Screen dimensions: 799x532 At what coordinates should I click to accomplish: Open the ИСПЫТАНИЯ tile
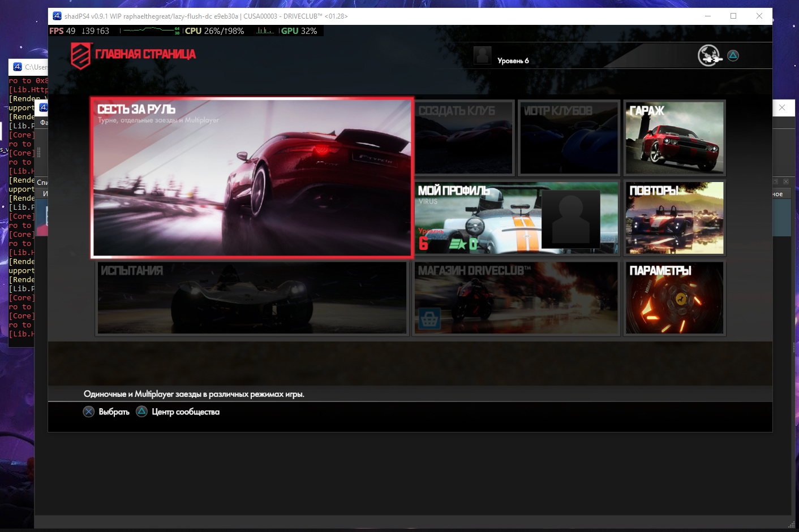[252, 298]
